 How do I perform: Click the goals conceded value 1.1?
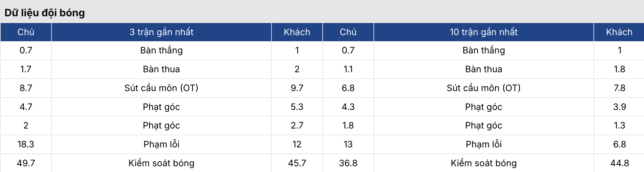tap(348, 69)
